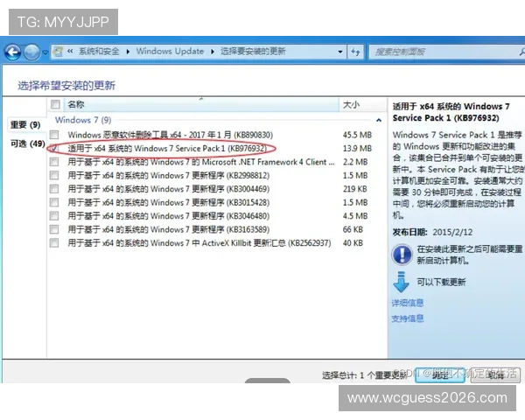This screenshot has height=420, width=525.
Task: Select the 更新程序 (KB3046480) row text
Action: tap(168, 216)
